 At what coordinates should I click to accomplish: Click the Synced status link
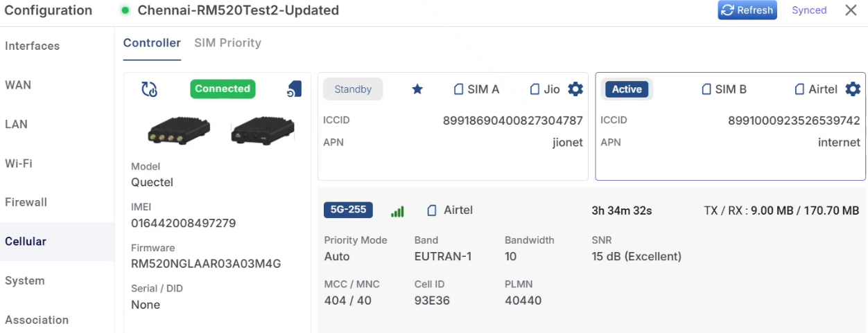809,10
